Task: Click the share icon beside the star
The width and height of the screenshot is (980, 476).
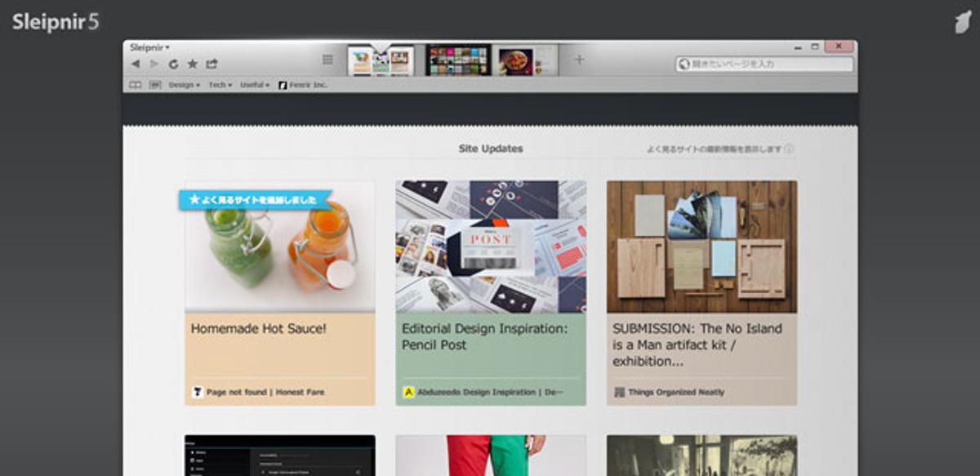Action: coord(212,64)
